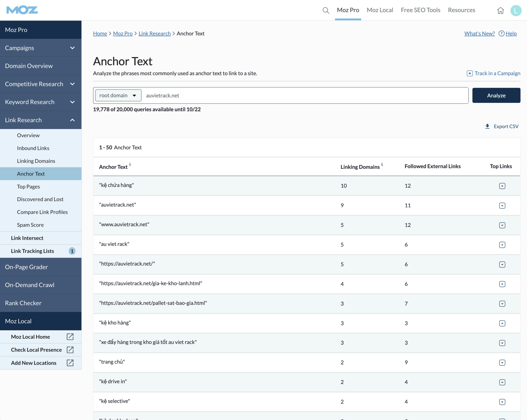The height and width of the screenshot is (420, 527).
Task: Switch to the Moz Local top tab
Action: pos(380,10)
